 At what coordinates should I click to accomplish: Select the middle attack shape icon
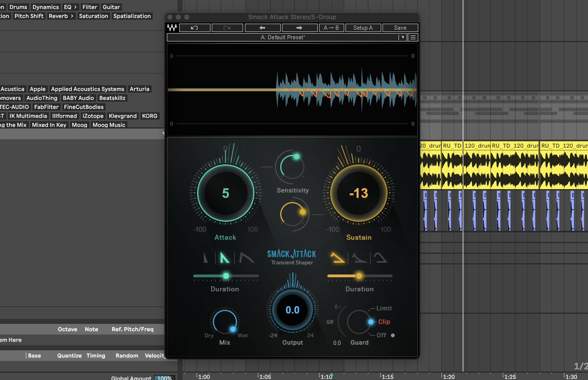pos(224,257)
